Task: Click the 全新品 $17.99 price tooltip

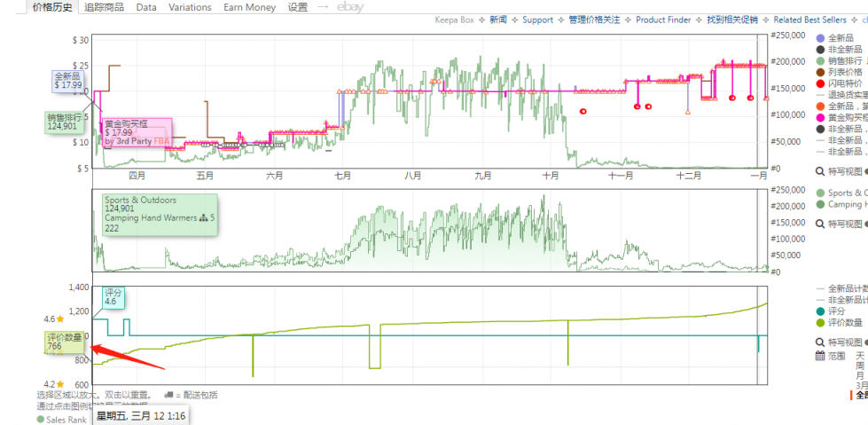Action: tap(68, 81)
